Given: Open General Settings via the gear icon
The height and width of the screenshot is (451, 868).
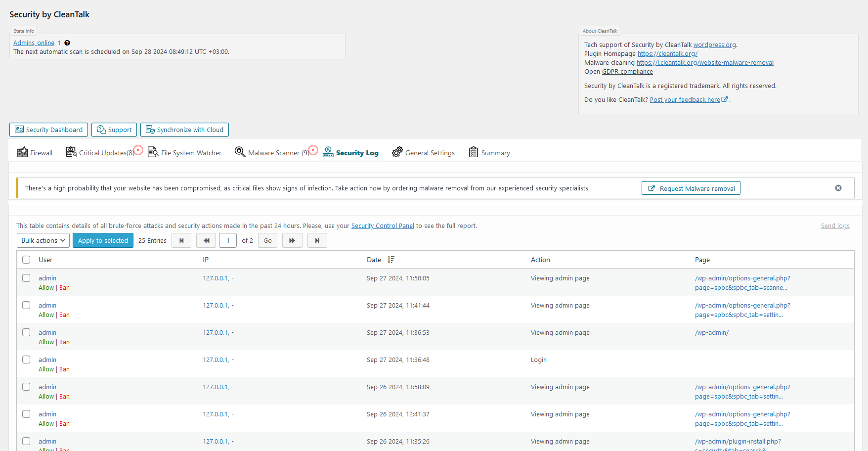Looking at the screenshot, I should coord(397,152).
